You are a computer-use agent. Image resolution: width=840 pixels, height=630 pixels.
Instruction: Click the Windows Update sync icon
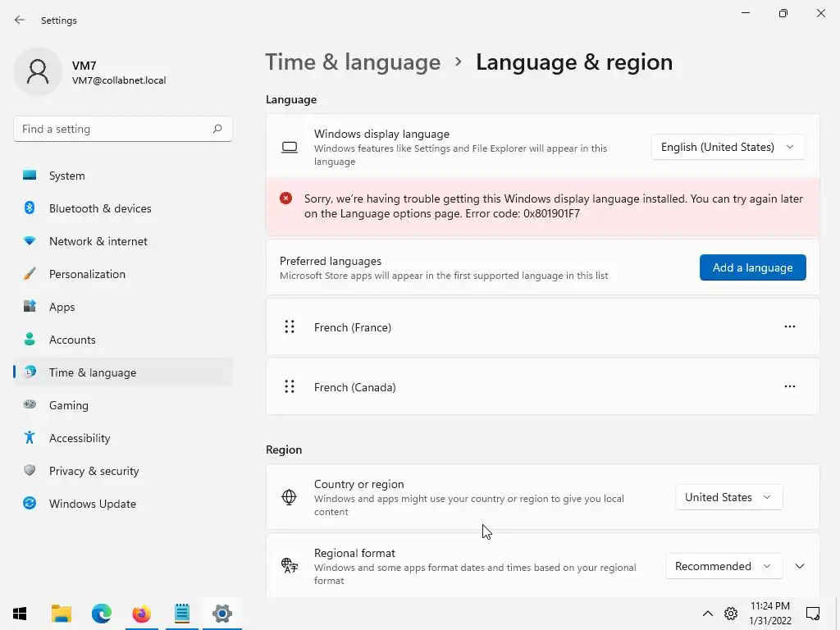pyautogui.click(x=30, y=503)
